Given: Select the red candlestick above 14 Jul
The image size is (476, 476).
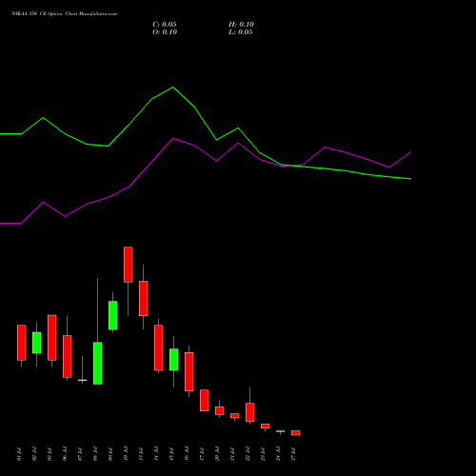Looking at the screenshot, I should tap(159, 347).
